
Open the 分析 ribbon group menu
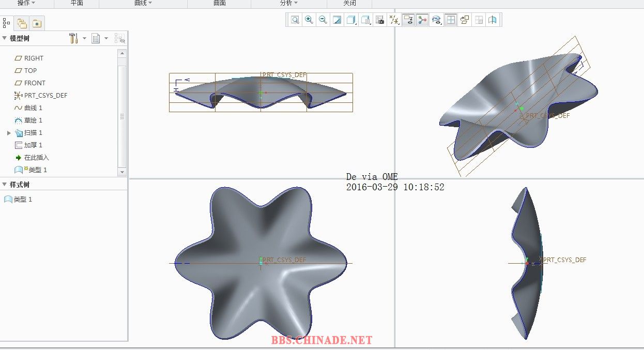coord(289,3)
